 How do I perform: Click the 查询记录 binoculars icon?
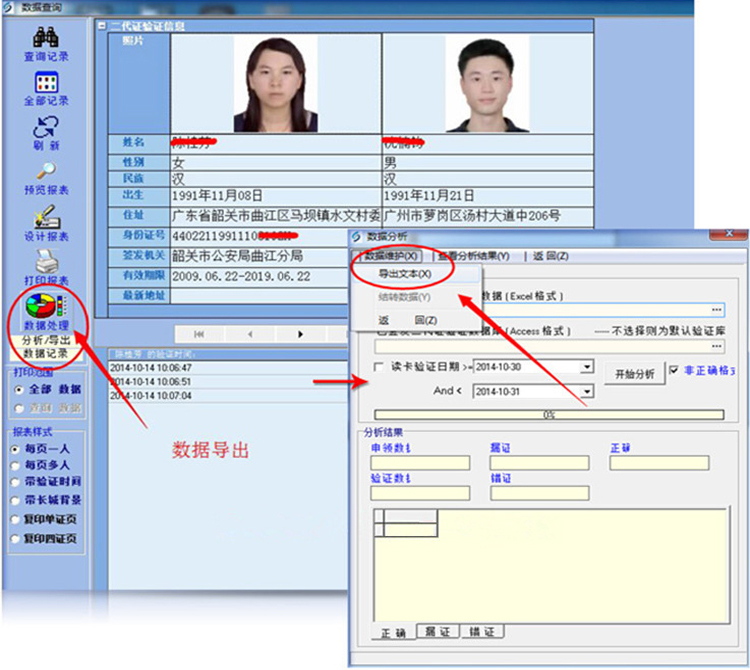(46, 40)
